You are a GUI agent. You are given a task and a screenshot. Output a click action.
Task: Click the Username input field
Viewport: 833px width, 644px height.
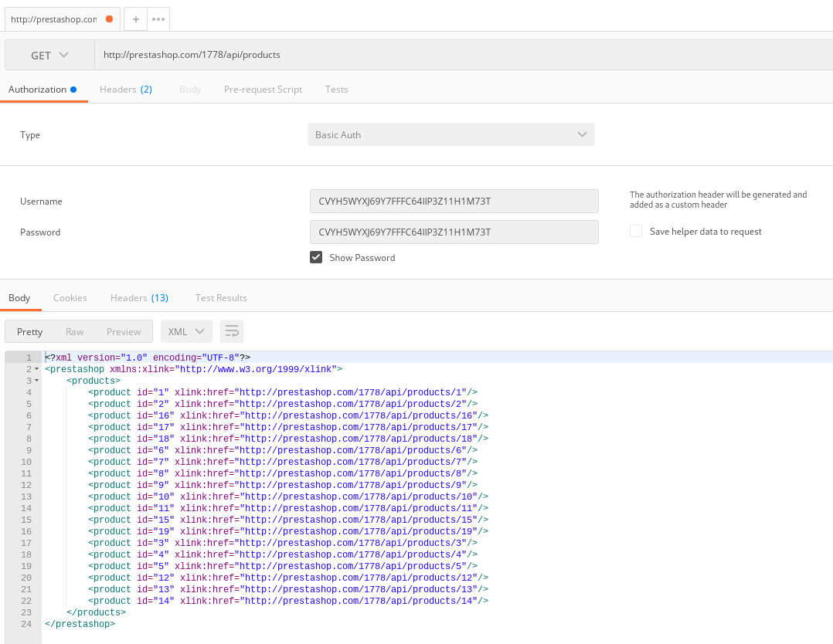click(x=454, y=201)
